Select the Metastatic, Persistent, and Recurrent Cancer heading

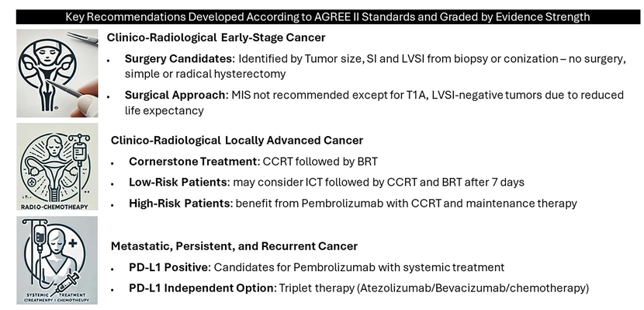coord(234,246)
